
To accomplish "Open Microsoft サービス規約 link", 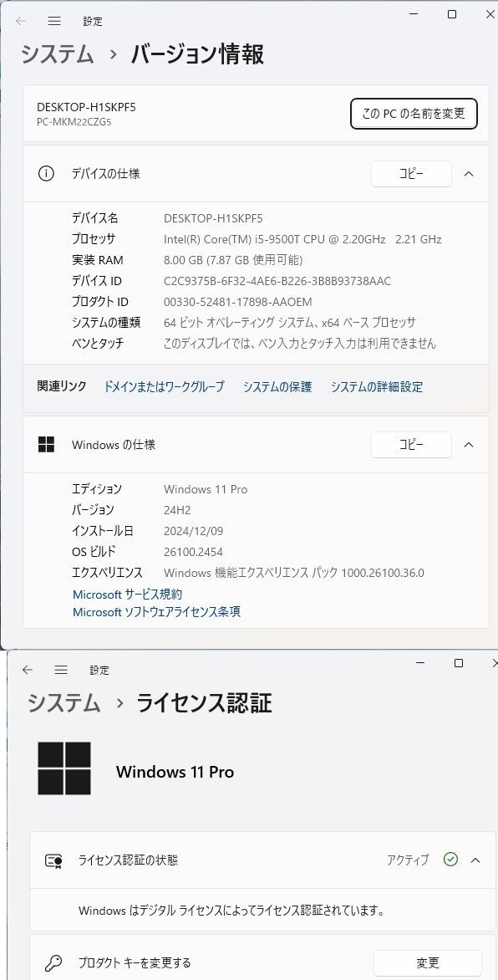I will point(128,595).
